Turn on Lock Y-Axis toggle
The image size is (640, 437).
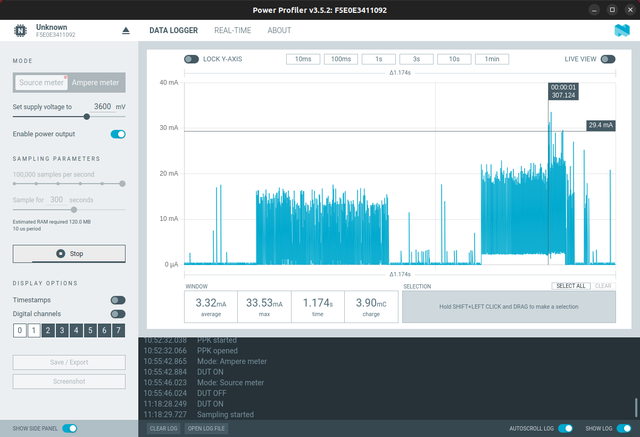[x=191, y=59]
